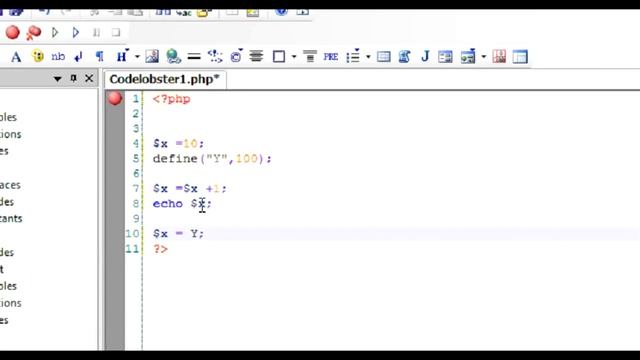Insert JavaScript with the 'J' icon

pyautogui.click(x=425, y=56)
